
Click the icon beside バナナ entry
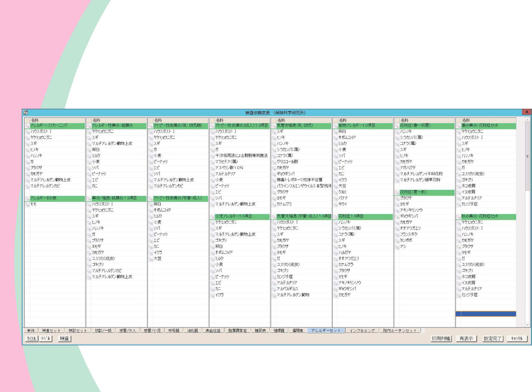click(335, 198)
